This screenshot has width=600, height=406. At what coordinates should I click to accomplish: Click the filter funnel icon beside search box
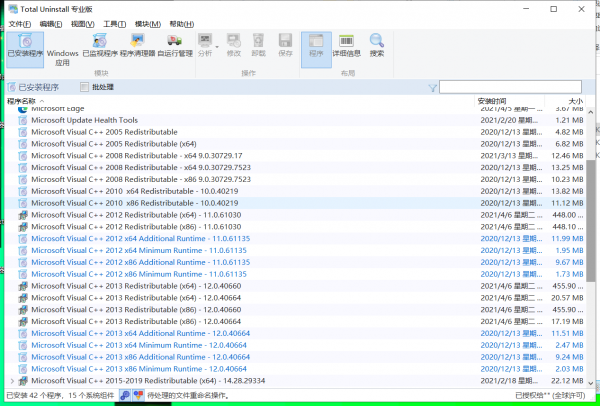tap(432, 88)
